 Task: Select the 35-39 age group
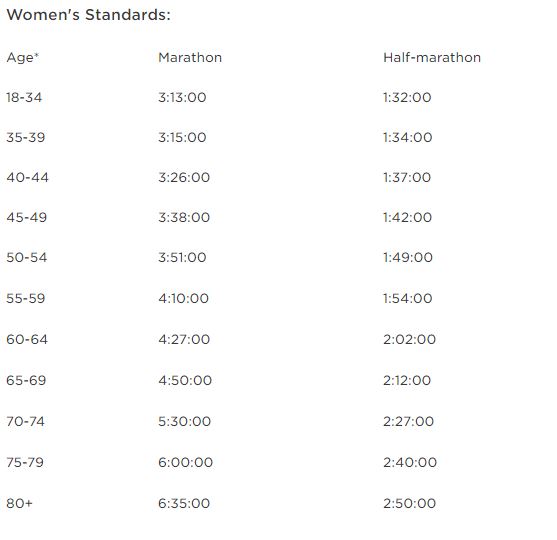(26, 137)
